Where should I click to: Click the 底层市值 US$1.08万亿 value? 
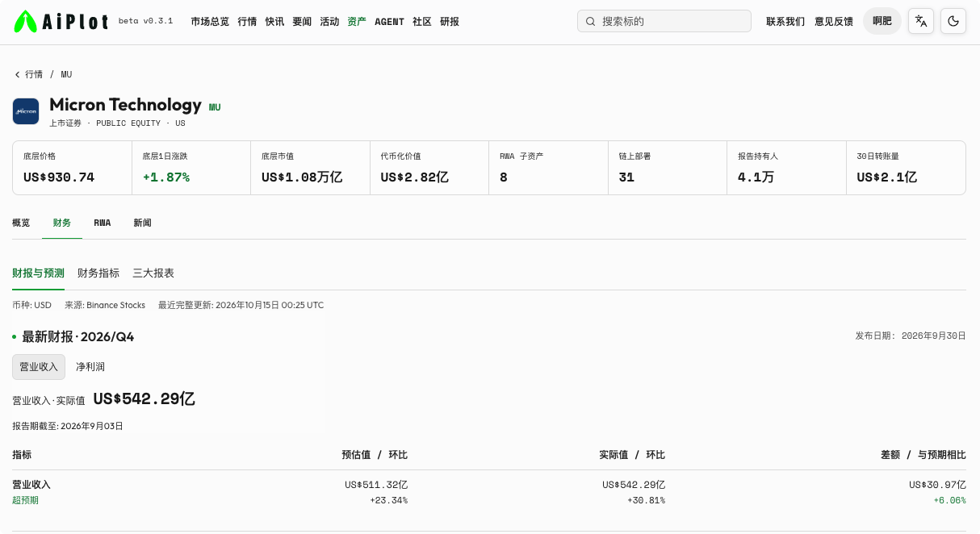point(302,177)
